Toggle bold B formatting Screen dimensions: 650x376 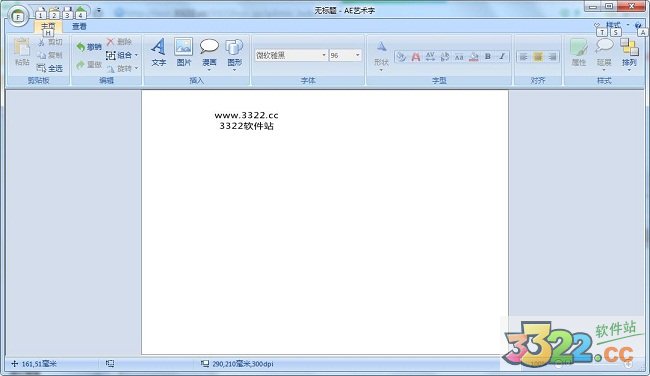tap(488, 57)
